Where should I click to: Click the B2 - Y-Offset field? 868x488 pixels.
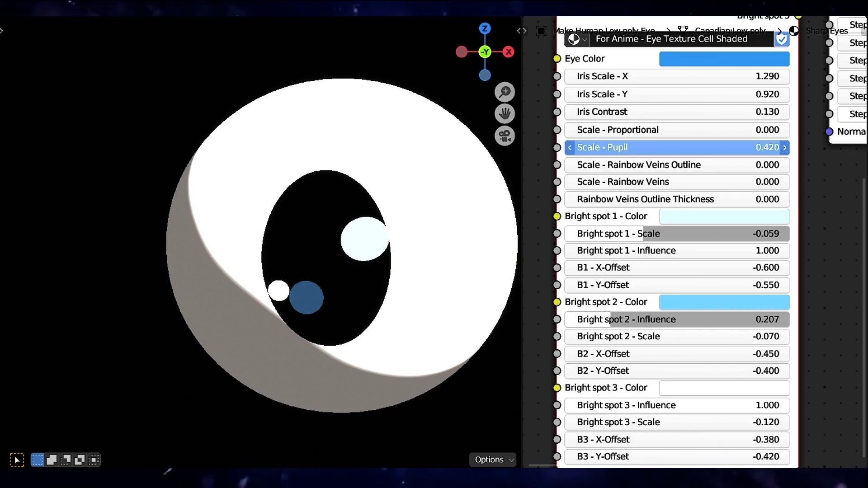(677, 371)
